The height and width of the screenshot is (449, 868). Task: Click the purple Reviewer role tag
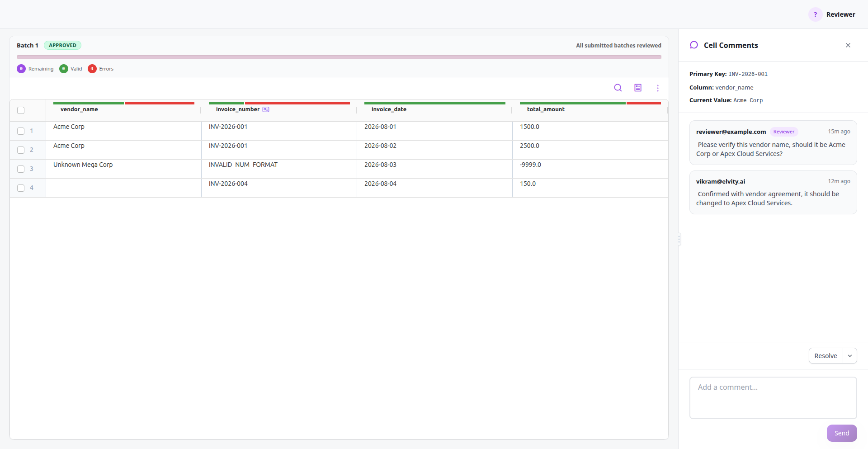[784, 132]
